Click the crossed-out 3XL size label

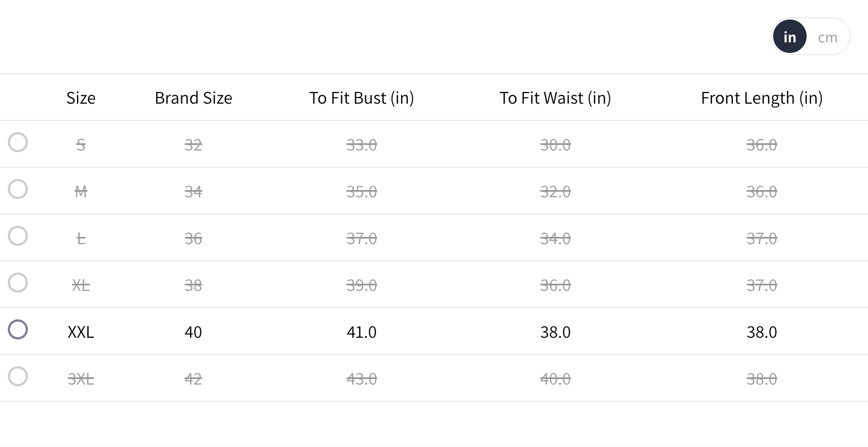[81, 379]
